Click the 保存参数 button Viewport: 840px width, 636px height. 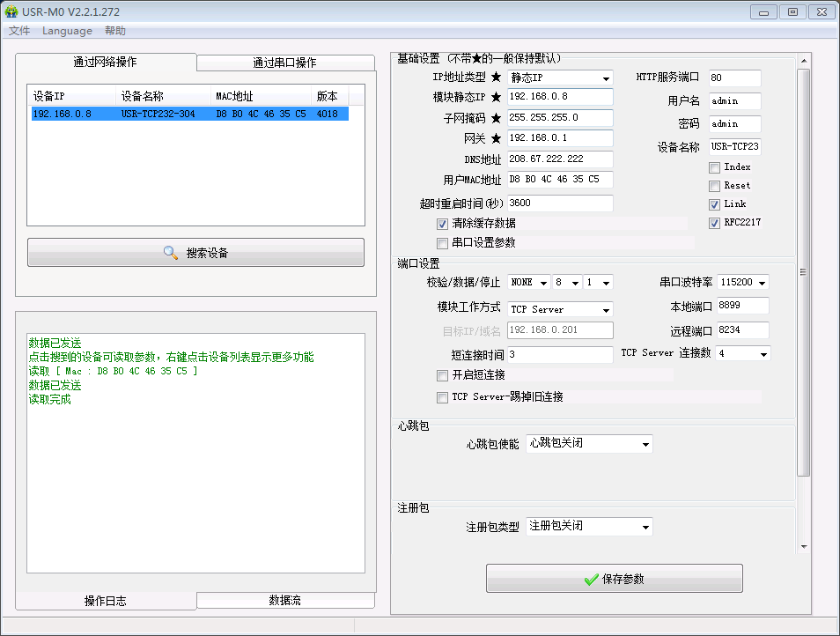click(x=614, y=579)
